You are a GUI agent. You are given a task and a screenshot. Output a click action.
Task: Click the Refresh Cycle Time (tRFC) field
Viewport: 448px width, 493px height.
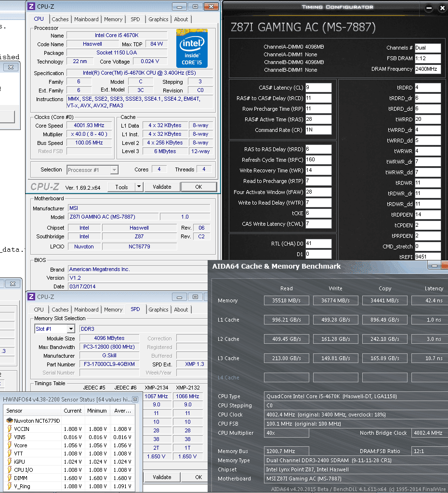pos(318,160)
